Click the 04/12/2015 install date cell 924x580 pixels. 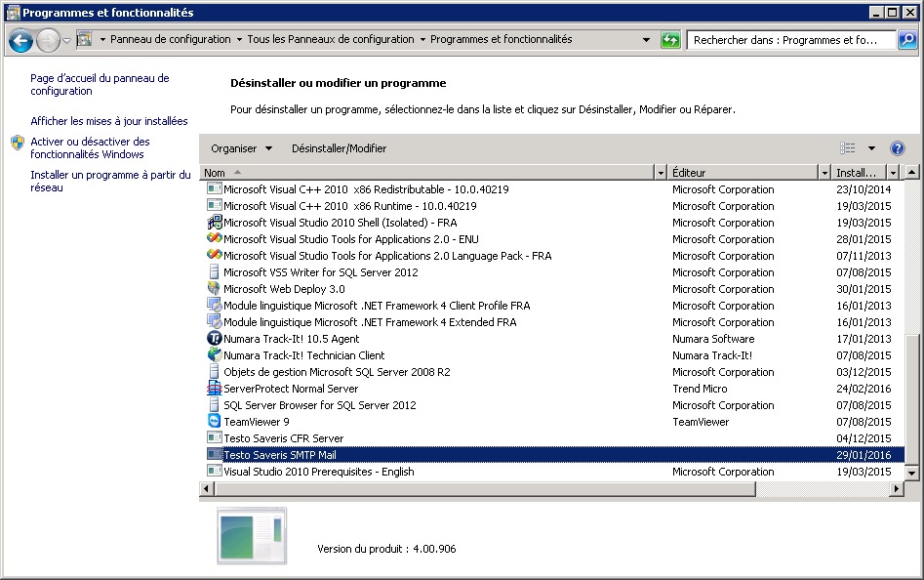tap(864, 438)
